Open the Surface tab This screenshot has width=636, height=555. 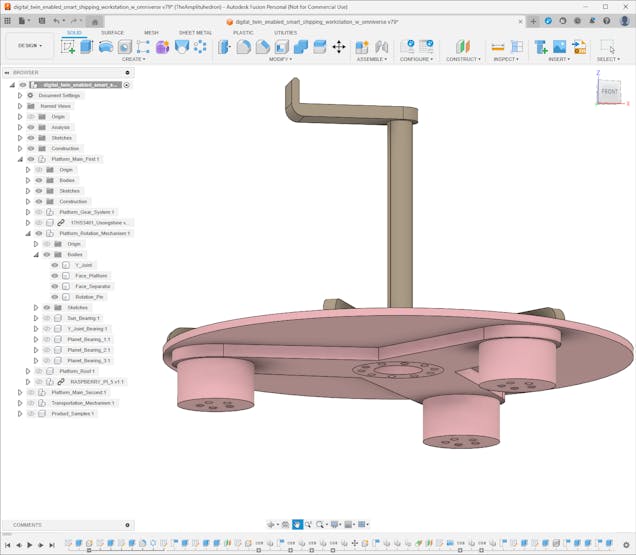tap(113, 32)
